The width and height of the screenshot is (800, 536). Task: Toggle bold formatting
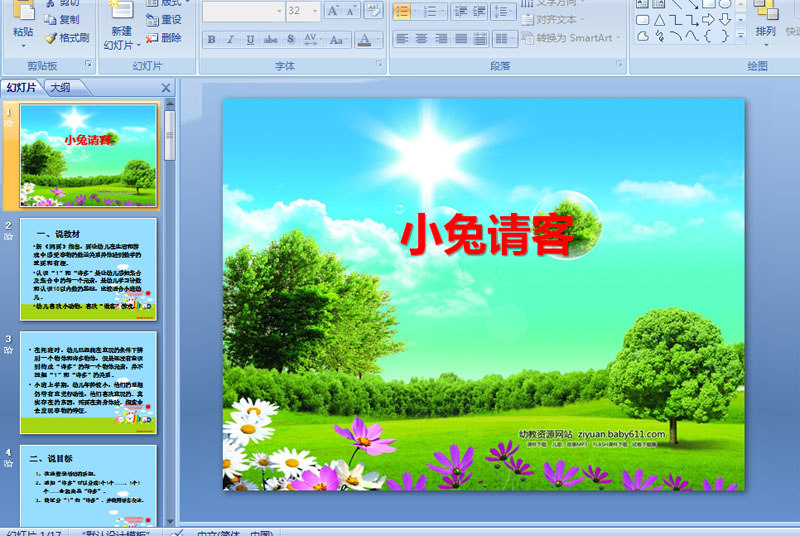pyautogui.click(x=211, y=39)
